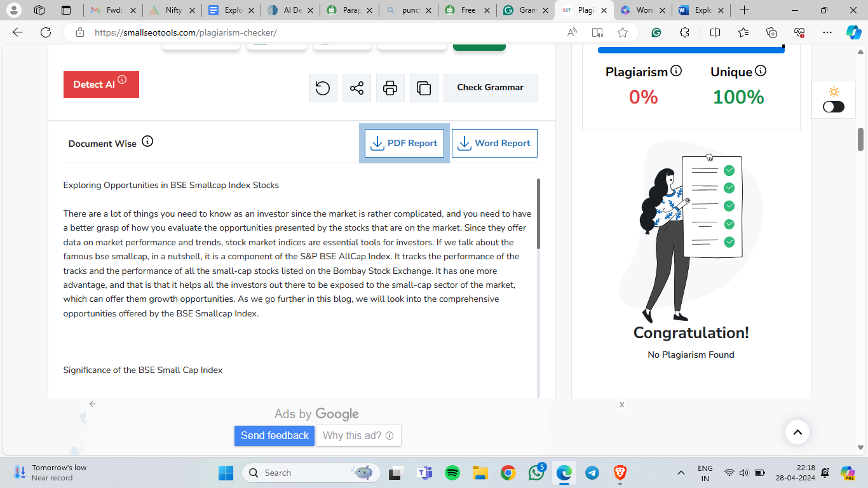Click the taskbar Search box
The width and height of the screenshot is (868, 488).
pyautogui.click(x=311, y=473)
